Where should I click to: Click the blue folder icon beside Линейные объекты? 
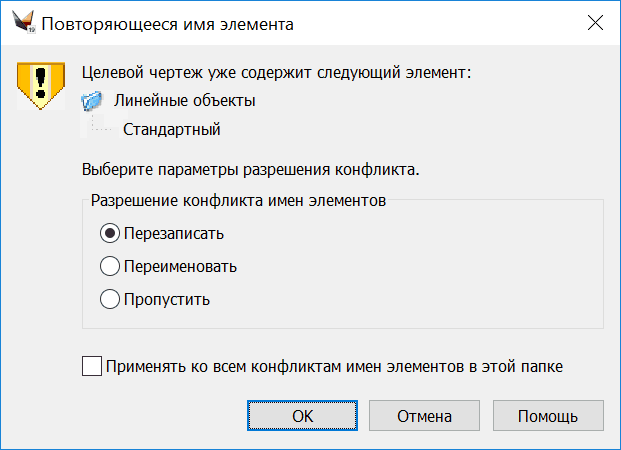click(x=91, y=101)
